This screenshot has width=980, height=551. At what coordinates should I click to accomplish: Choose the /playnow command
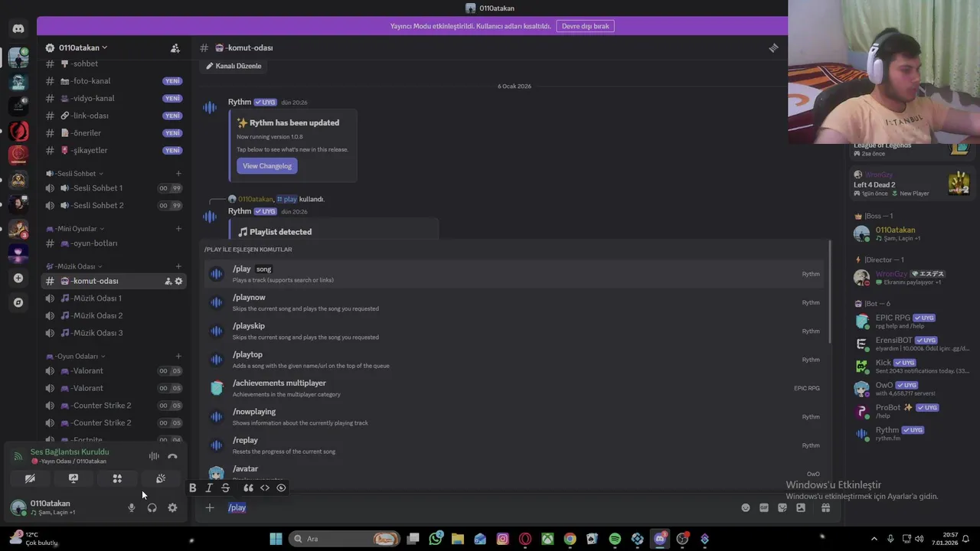click(x=514, y=302)
